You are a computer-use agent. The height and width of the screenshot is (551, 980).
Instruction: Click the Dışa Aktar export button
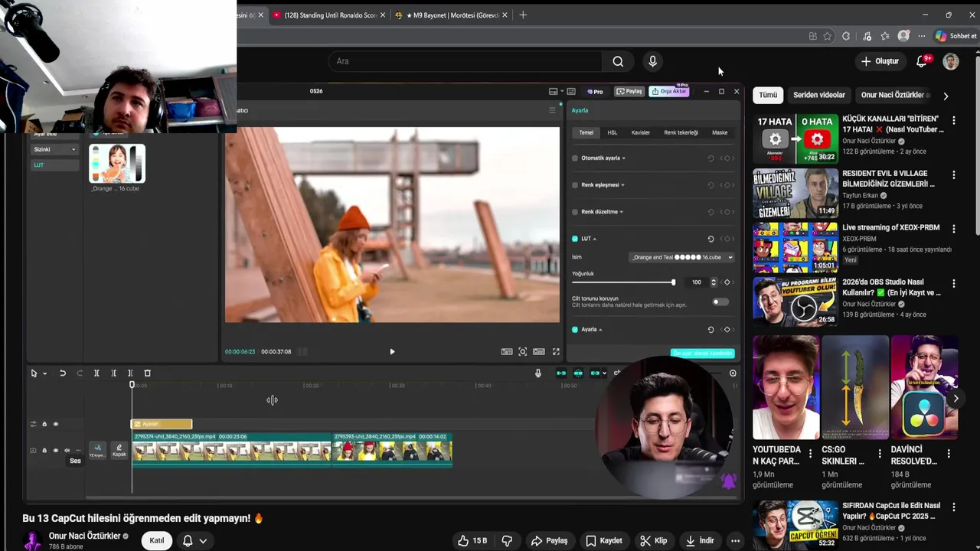(670, 91)
